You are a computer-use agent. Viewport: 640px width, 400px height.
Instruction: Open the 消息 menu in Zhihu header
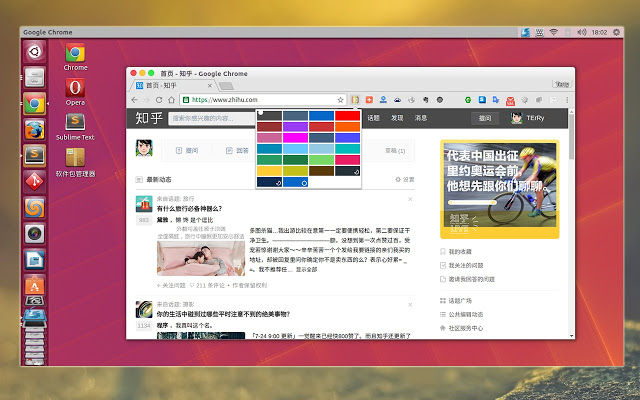[421, 118]
